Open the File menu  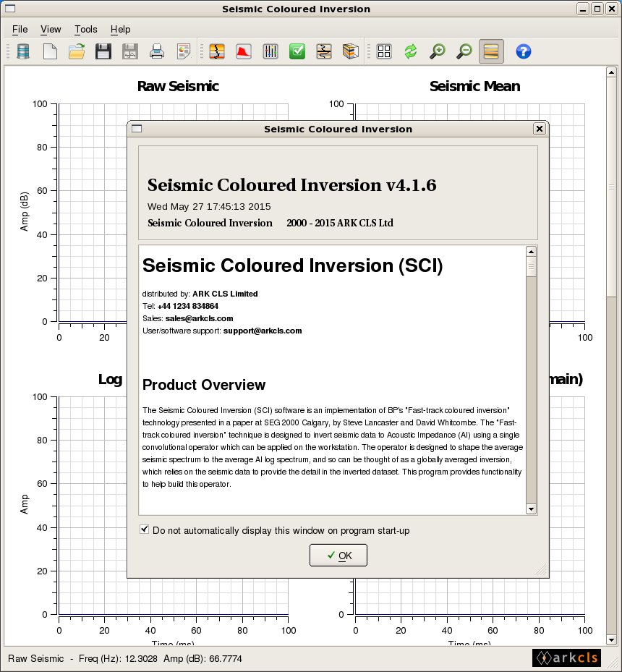(x=20, y=29)
